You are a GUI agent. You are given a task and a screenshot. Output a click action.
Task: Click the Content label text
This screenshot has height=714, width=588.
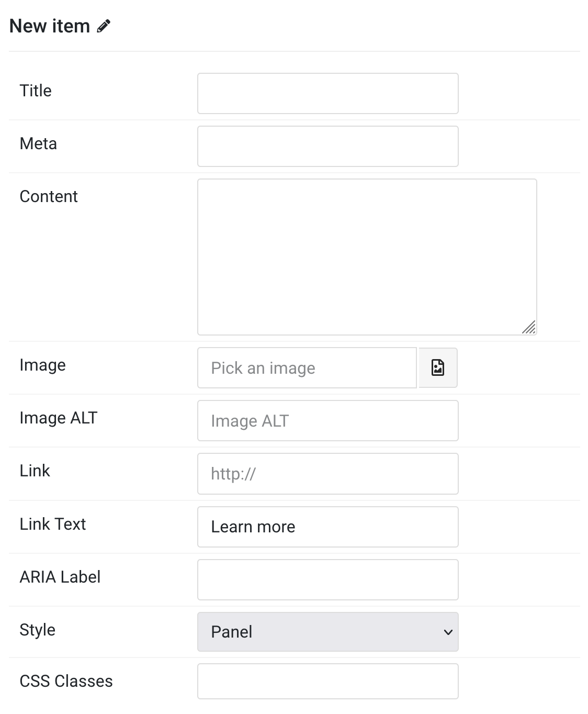(x=49, y=196)
